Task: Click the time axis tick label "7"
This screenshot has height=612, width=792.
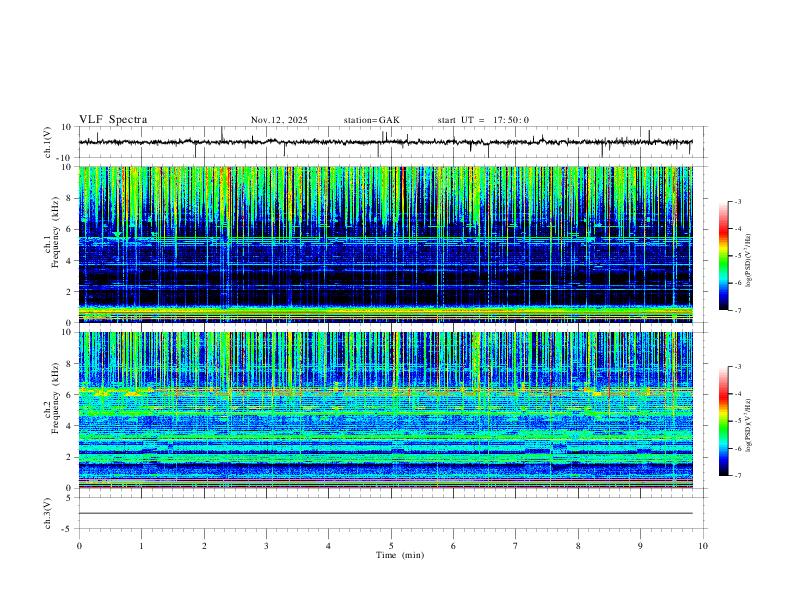Action: click(x=516, y=546)
